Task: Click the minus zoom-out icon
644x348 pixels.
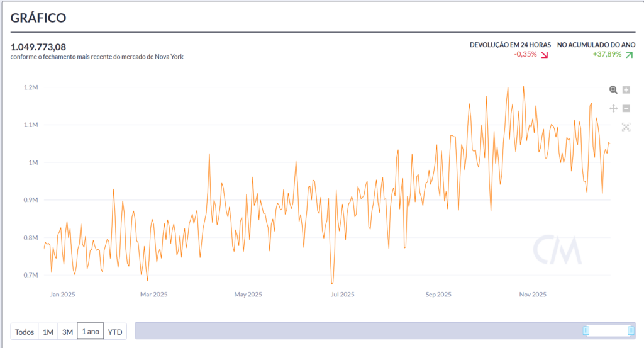Action: click(626, 108)
